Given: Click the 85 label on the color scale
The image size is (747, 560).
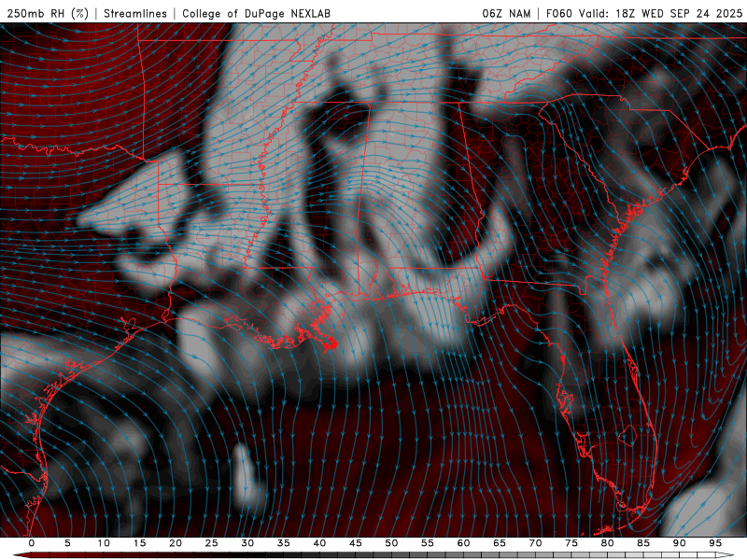Looking at the screenshot, I should point(643,543).
